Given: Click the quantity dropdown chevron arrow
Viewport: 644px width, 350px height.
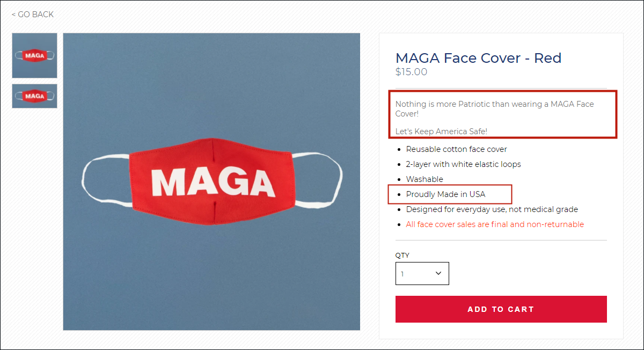Looking at the screenshot, I should pyautogui.click(x=438, y=273).
